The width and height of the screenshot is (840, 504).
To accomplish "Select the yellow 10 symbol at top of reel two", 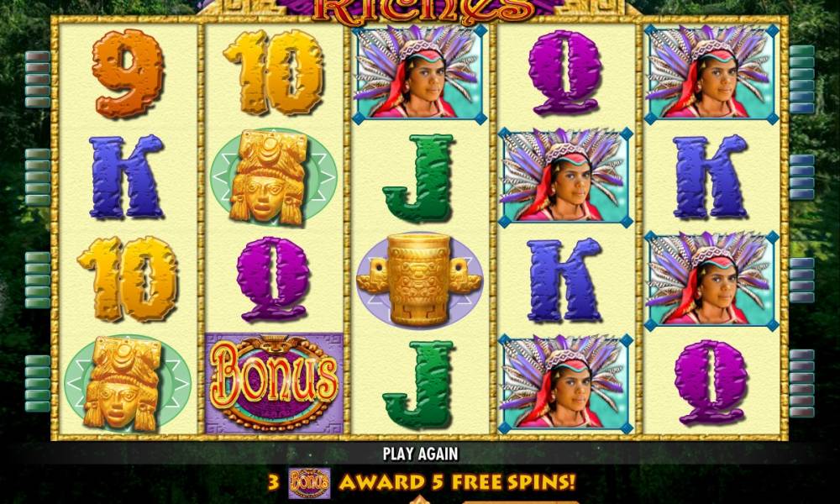I will 273,72.
